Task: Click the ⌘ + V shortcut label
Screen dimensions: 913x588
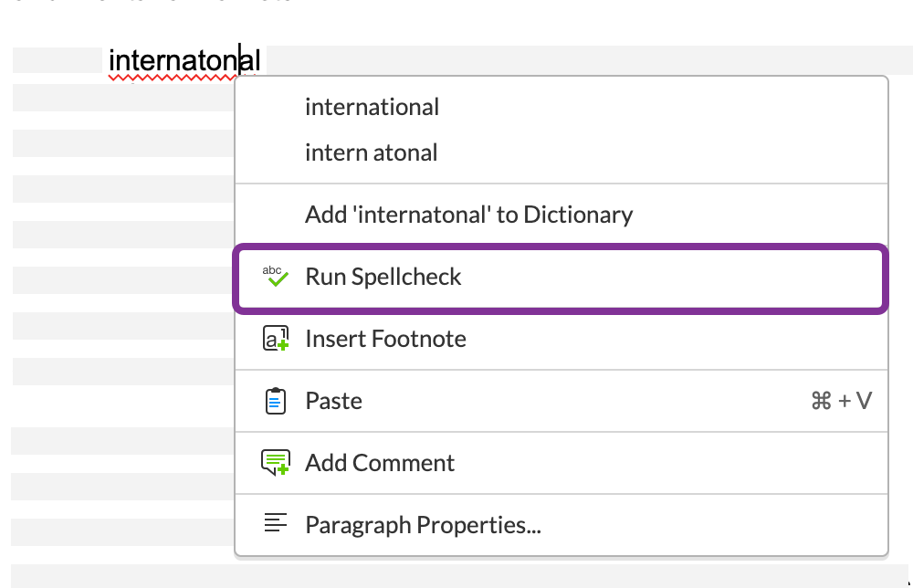Action: (842, 401)
